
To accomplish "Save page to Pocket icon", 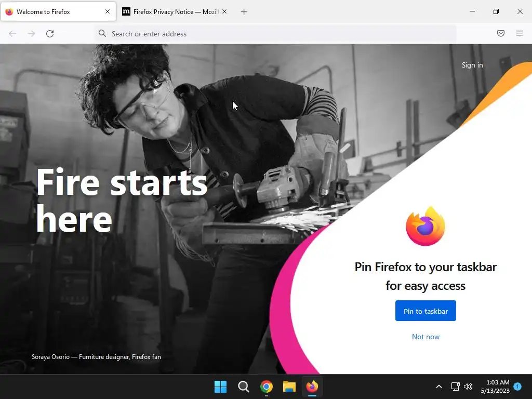I will (500, 33).
